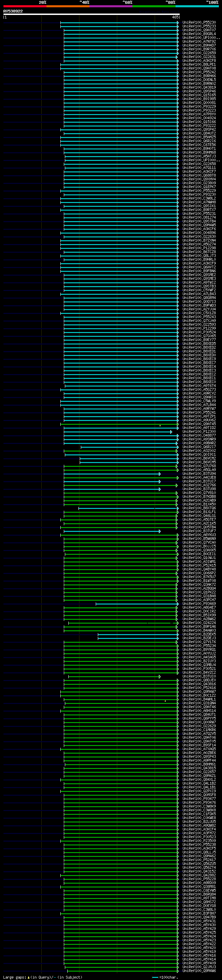
Task: Select the AV538922 query label
Action: pyautogui.click(x=13, y=11)
